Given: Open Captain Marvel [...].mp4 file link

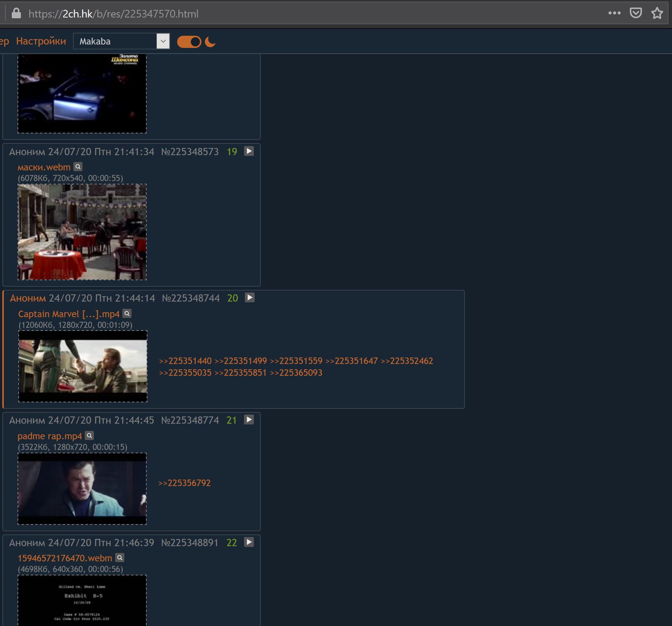Looking at the screenshot, I should [69, 314].
